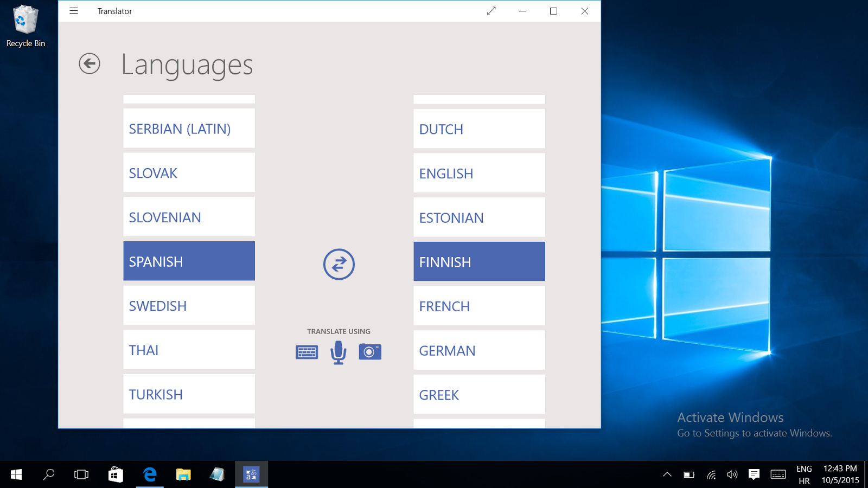Select Turkish from the source list
This screenshot has height=488, width=868.
coord(189,394)
